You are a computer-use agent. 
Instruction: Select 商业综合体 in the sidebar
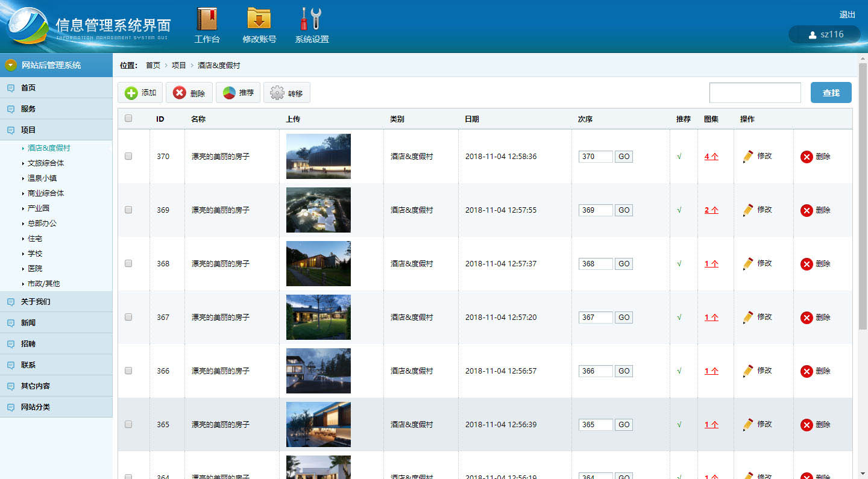tap(46, 193)
